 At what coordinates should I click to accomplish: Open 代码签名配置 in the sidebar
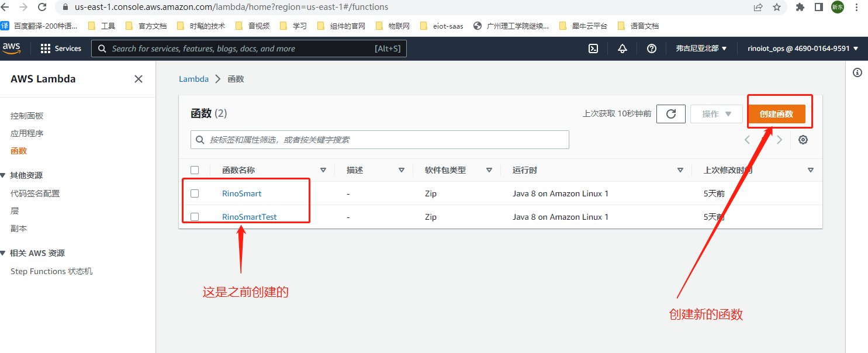pyautogui.click(x=35, y=193)
